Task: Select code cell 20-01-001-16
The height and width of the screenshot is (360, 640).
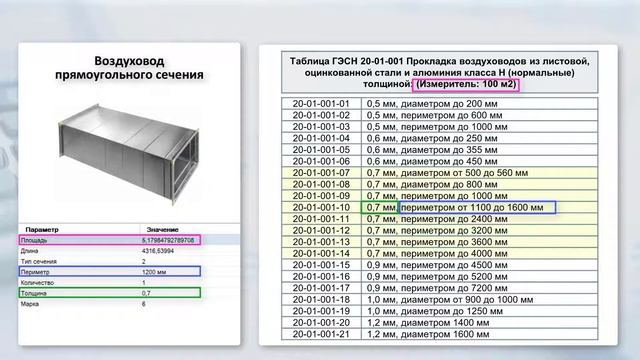Action: (321, 277)
